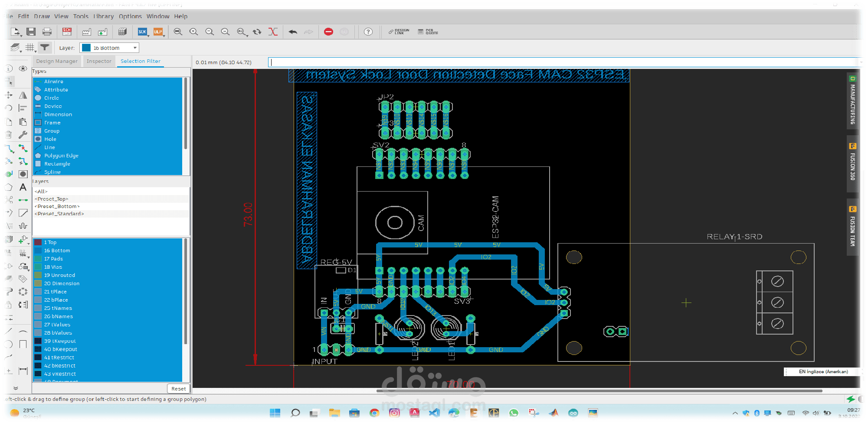The width and height of the screenshot is (868, 423).
Task: Expand more tools with the double chevron
Action: point(16,388)
